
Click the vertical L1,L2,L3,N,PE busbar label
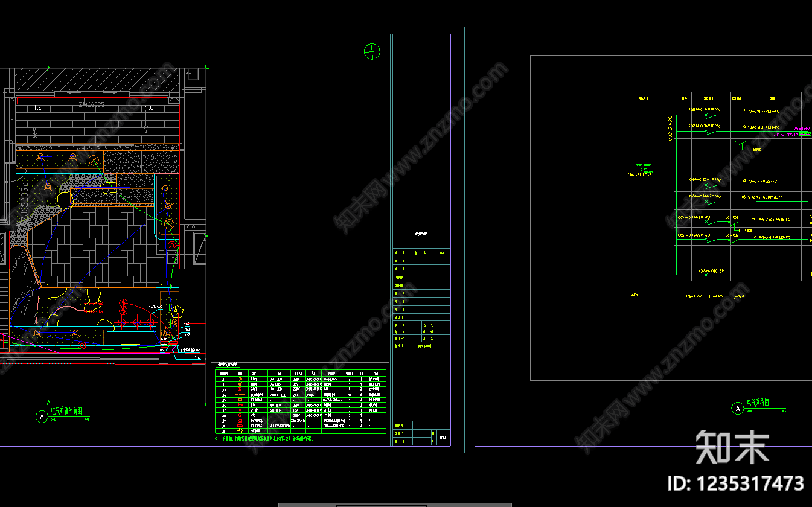coord(670,128)
